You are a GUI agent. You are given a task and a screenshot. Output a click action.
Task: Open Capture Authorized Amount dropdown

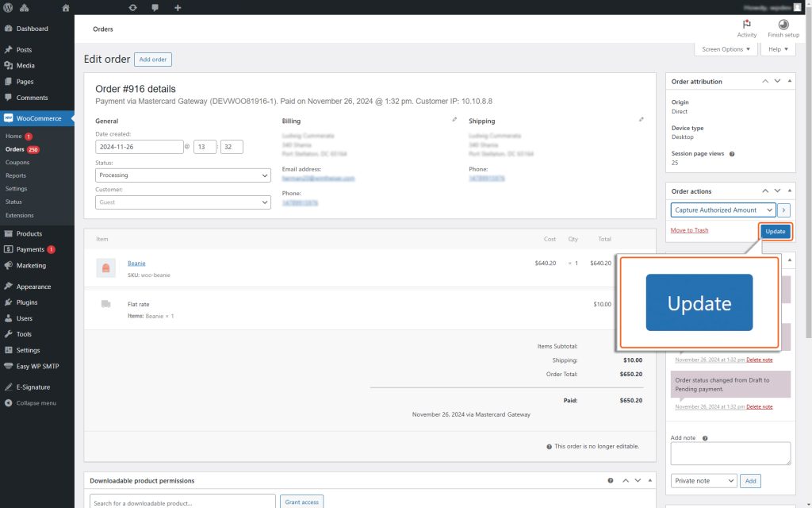point(723,210)
